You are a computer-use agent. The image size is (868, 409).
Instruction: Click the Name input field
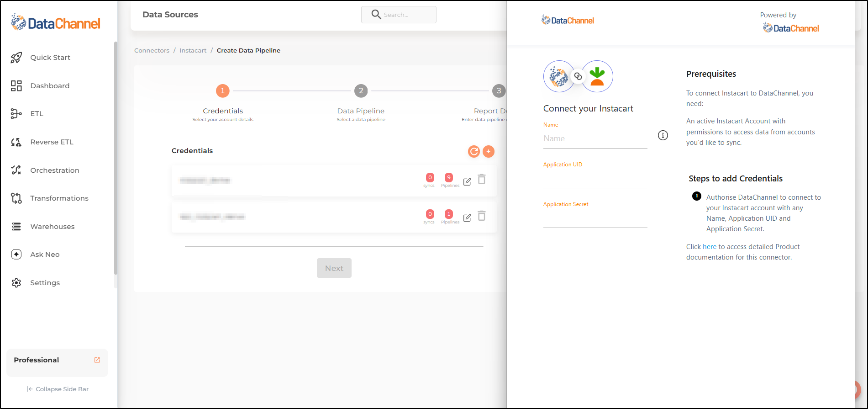(x=595, y=138)
